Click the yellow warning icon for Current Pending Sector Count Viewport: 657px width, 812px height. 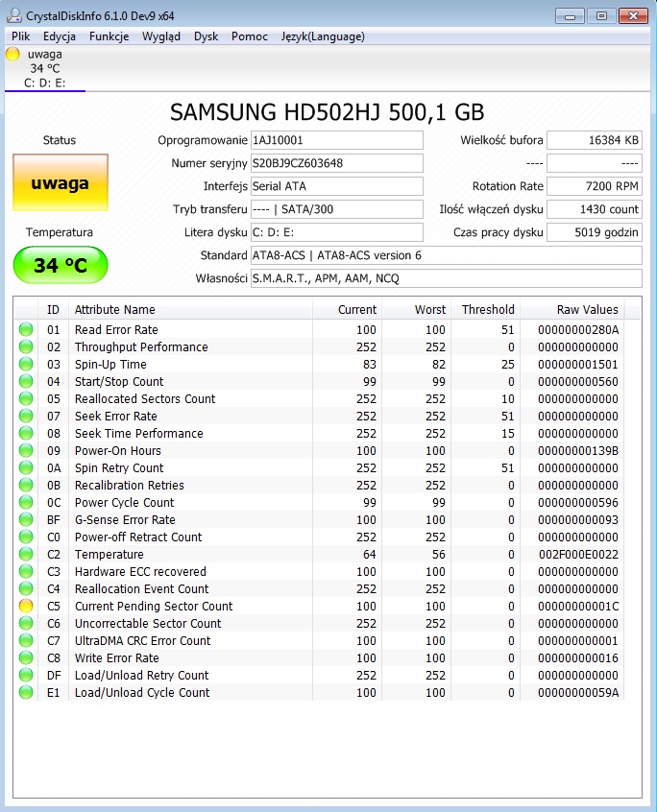tap(26, 606)
